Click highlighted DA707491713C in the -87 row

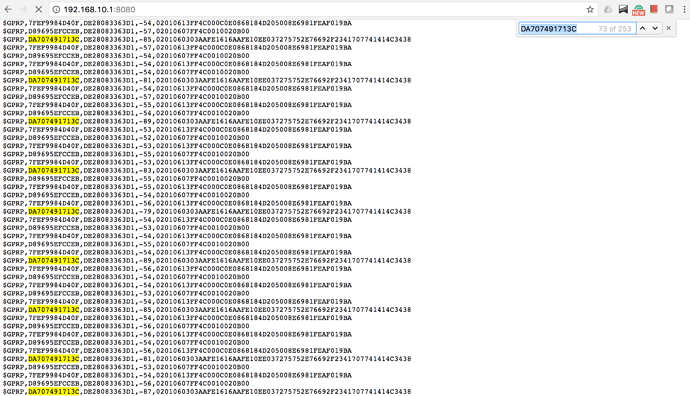click(x=54, y=392)
